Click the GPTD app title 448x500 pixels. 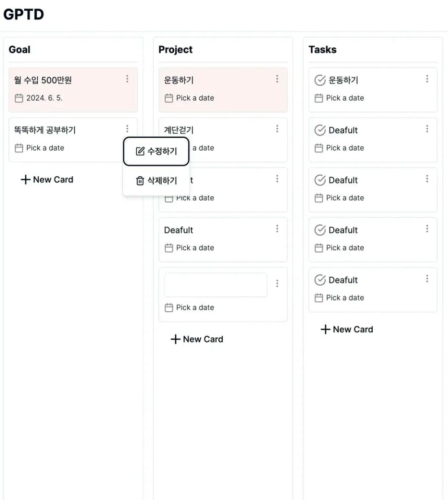point(24,14)
